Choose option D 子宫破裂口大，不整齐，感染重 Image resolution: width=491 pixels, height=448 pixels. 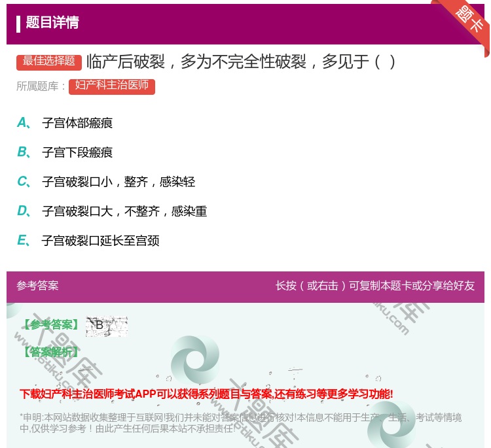click(124, 211)
